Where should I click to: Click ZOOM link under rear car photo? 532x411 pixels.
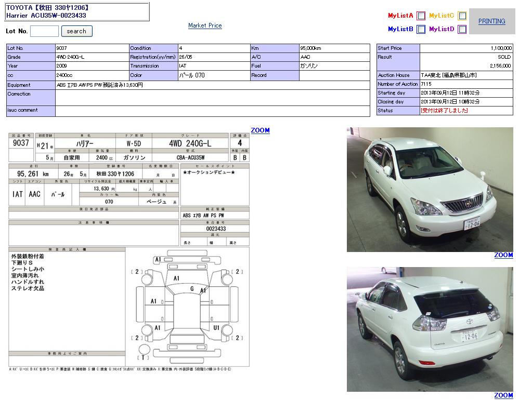pyautogui.click(x=503, y=395)
